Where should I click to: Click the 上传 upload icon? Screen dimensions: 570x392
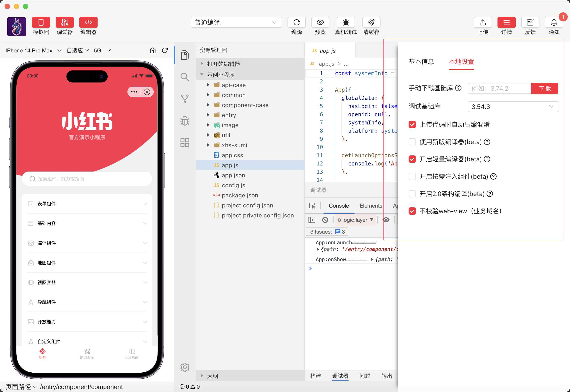coord(483,22)
